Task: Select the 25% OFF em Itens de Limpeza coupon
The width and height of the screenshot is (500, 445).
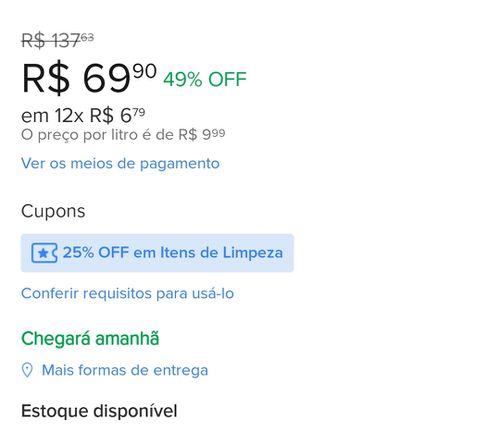Action: click(x=157, y=253)
